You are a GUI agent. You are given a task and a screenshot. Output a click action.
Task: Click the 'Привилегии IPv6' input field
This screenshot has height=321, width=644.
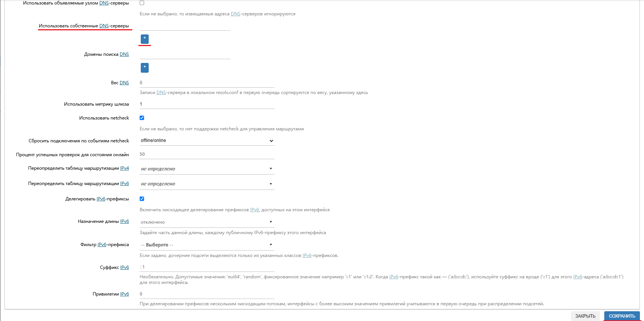click(x=207, y=294)
